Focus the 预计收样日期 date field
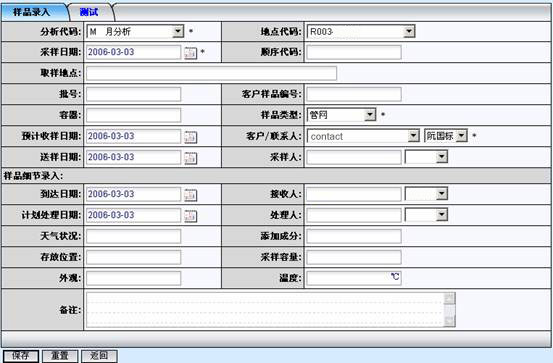The width and height of the screenshot is (553, 363). click(x=133, y=136)
